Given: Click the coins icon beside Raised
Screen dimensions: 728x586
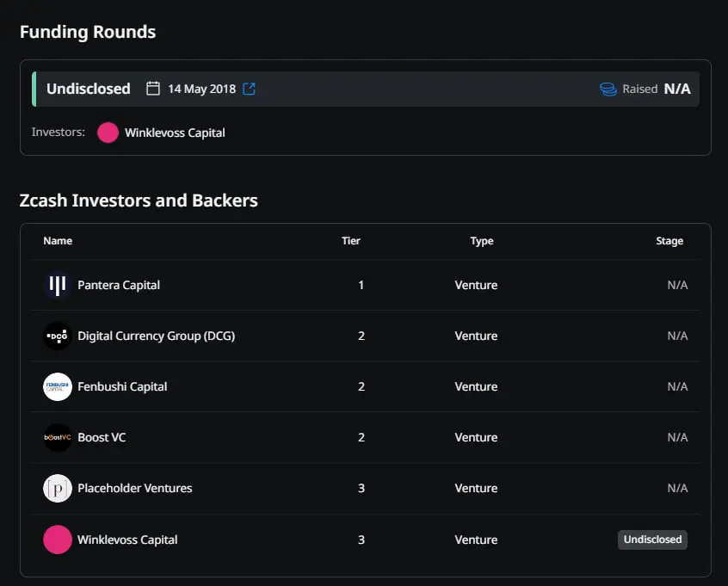Looking at the screenshot, I should click(608, 89).
